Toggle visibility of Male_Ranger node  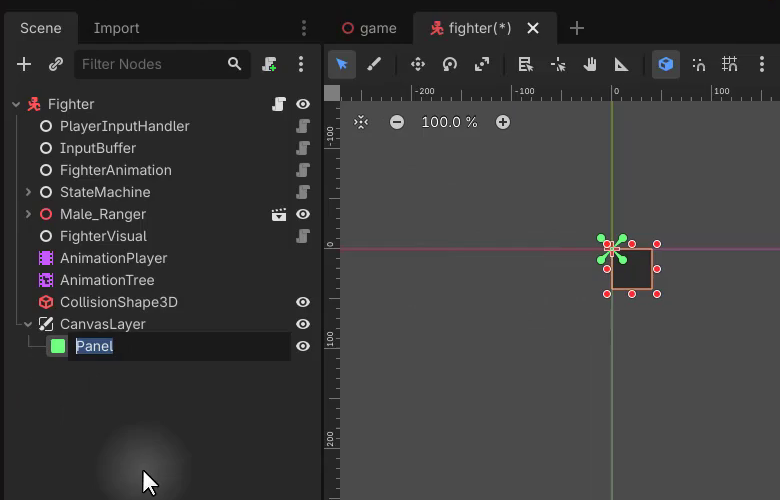coord(303,214)
